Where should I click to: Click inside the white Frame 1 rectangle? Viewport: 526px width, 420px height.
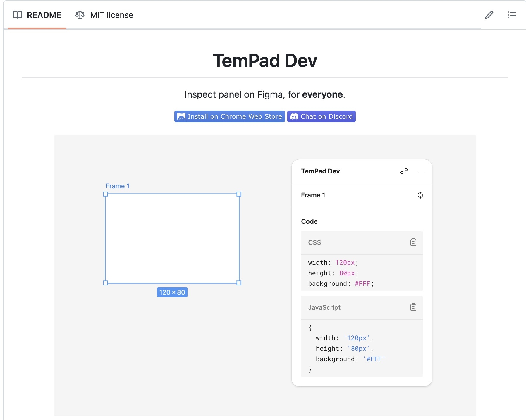point(172,238)
